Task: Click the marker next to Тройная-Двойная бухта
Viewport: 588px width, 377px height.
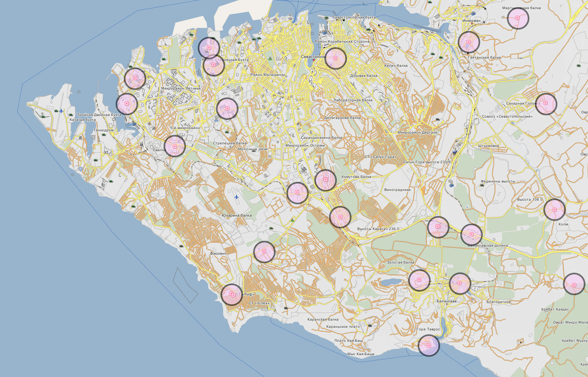Action: click(x=127, y=104)
